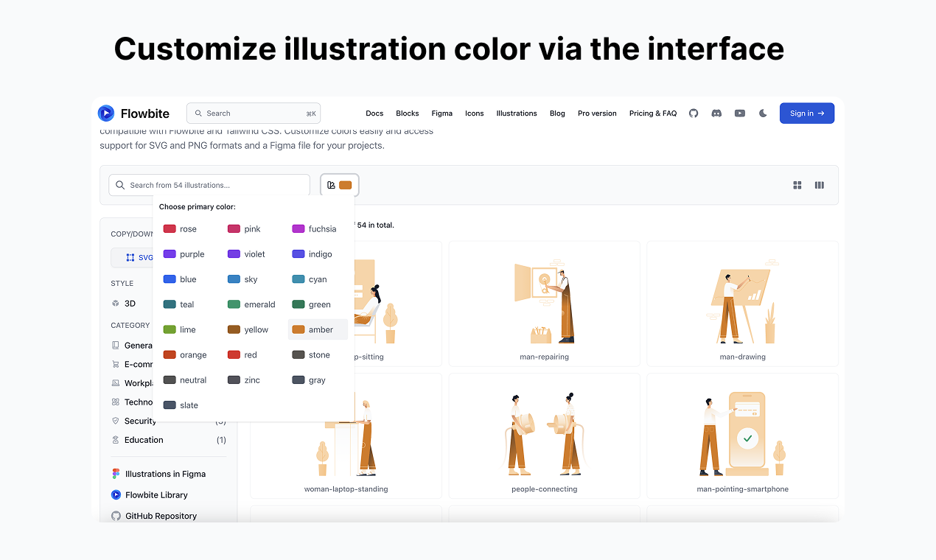Switch to grid view icon
This screenshot has height=560, width=936.
pyautogui.click(x=797, y=185)
